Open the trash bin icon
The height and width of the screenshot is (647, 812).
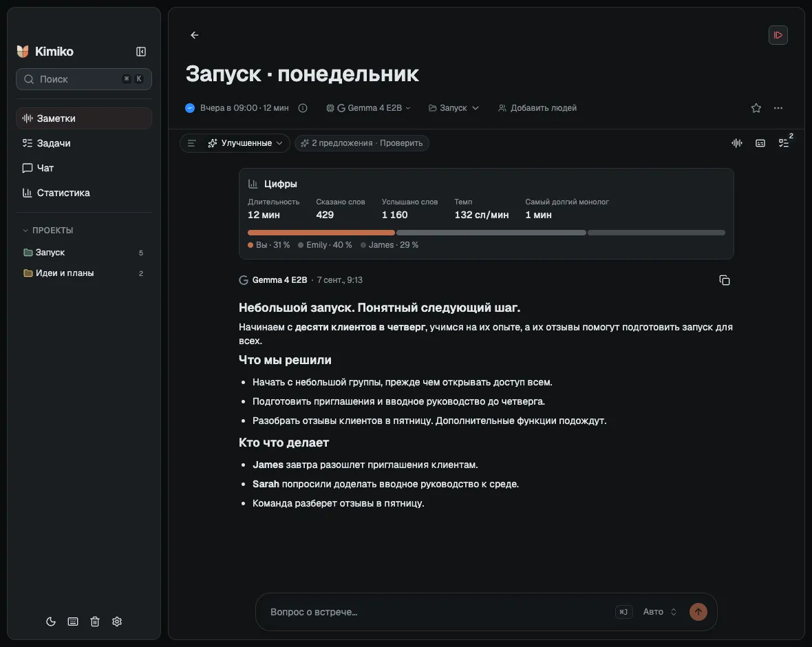pos(95,622)
